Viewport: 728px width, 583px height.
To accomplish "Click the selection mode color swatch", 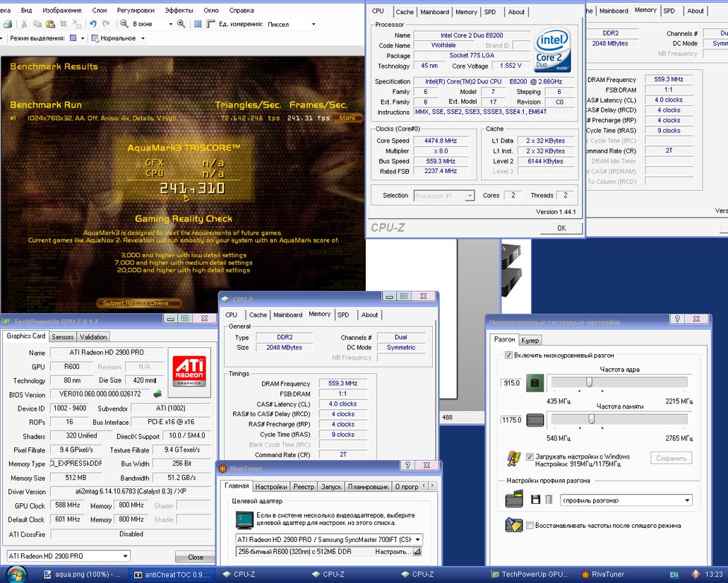I will pyautogui.click(x=73, y=38).
